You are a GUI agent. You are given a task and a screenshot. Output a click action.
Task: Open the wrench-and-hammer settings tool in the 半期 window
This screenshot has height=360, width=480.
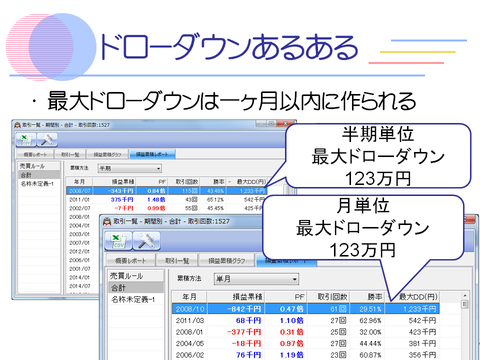pyautogui.click(x=47, y=140)
